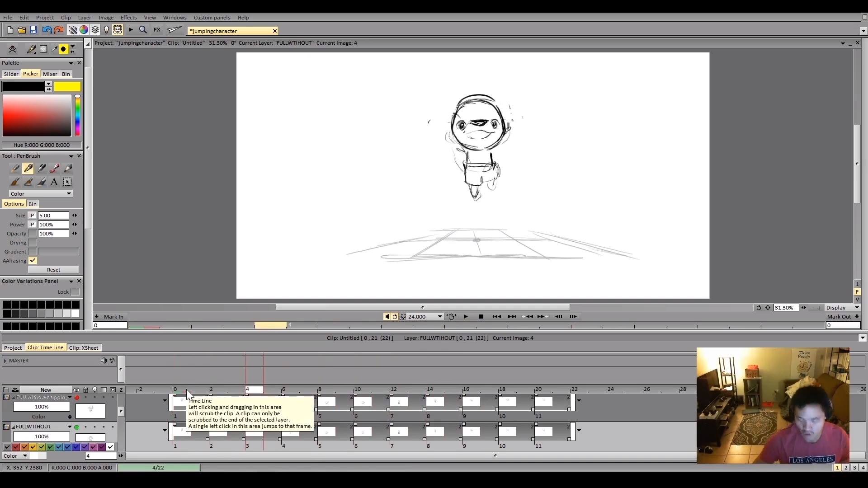Click the rainbow hue slider strip

click(77, 116)
